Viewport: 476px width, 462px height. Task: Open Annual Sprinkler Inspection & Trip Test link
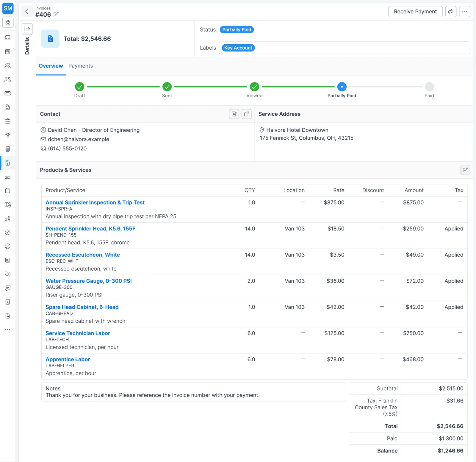pyautogui.click(x=95, y=202)
